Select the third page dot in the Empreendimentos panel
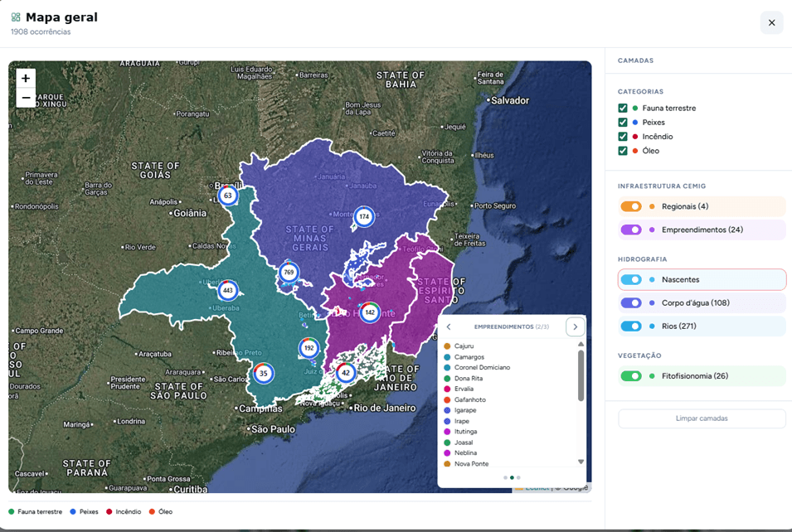This screenshot has height=532, width=792. click(x=519, y=478)
